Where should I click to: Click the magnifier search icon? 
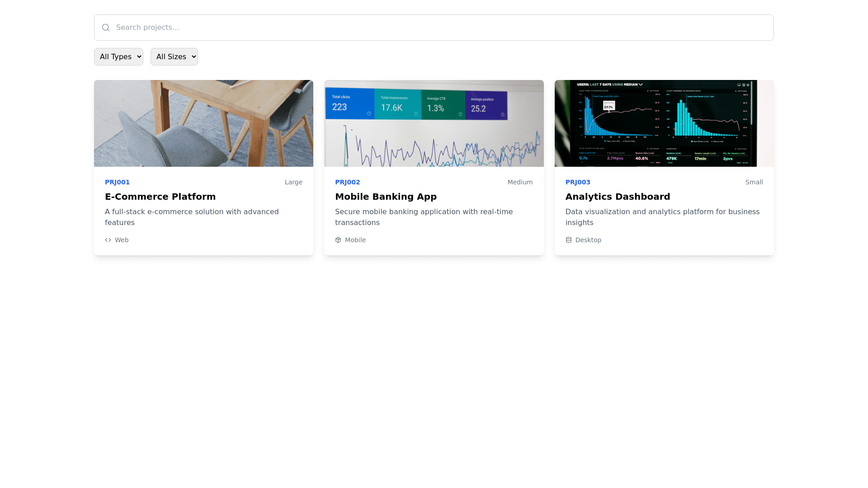(x=106, y=28)
